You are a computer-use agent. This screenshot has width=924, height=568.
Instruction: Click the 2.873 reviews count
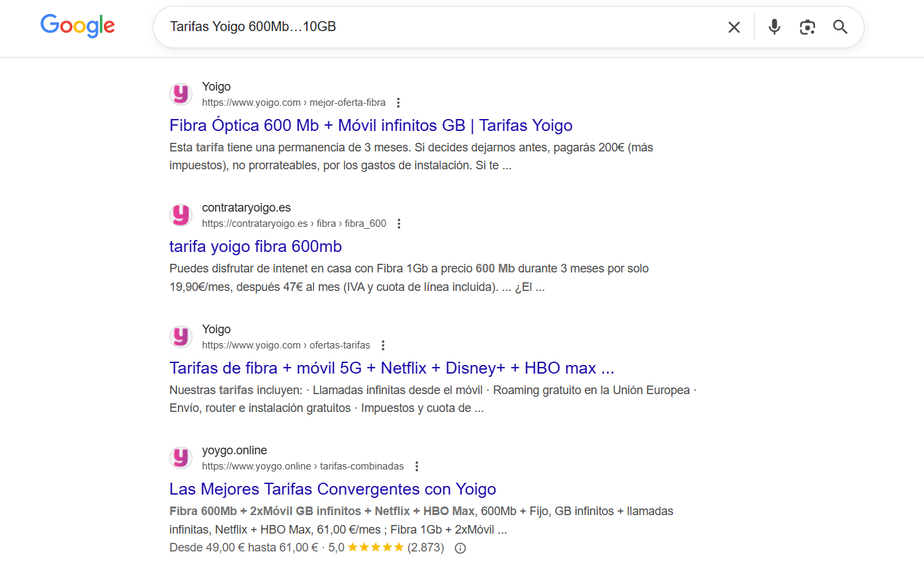(x=427, y=548)
